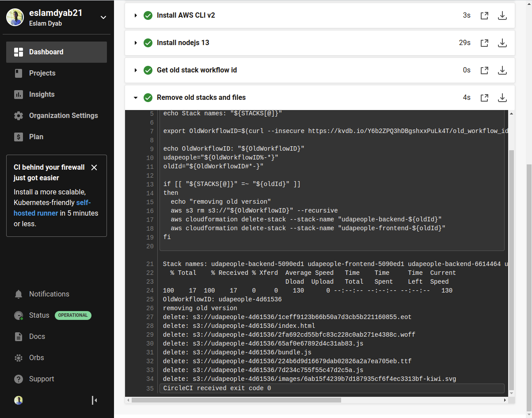Click the Orbs icon
Image resolution: width=532 pixels, height=418 pixels.
[19, 358]
